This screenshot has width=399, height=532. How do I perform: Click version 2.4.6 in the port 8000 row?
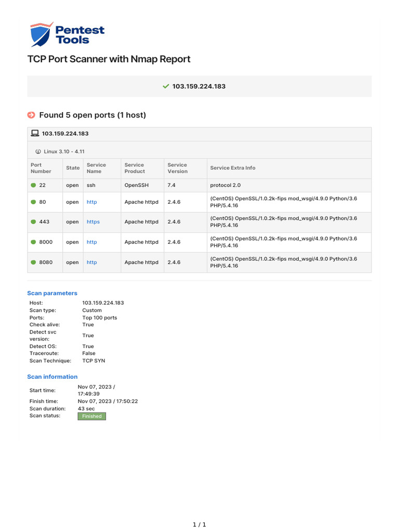tap(174, 242)
